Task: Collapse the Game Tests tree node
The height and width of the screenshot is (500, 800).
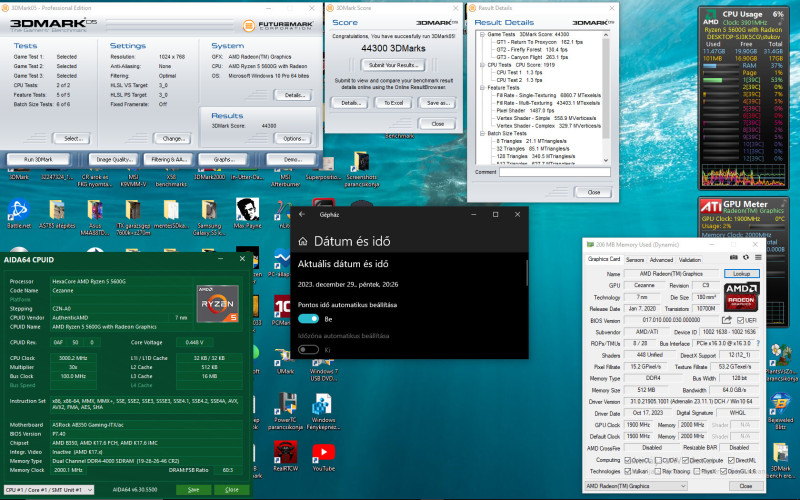Action: pyautogui.click(x=482, y=34)
